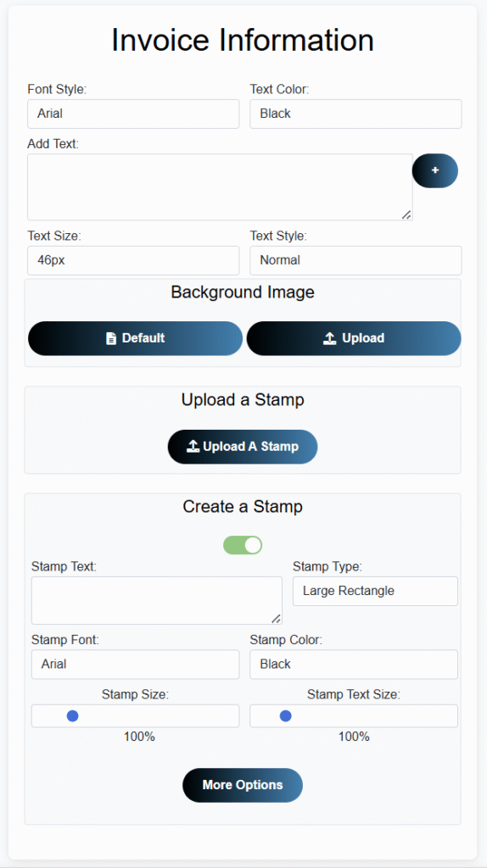Click the Stamp Text Size slider handle

[286, 716]
